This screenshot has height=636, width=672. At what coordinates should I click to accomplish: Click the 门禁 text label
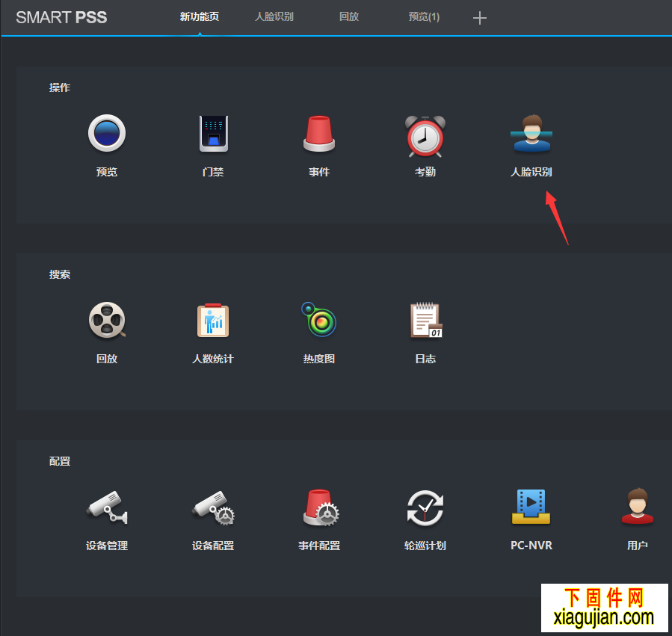click(x=213, y=172)
